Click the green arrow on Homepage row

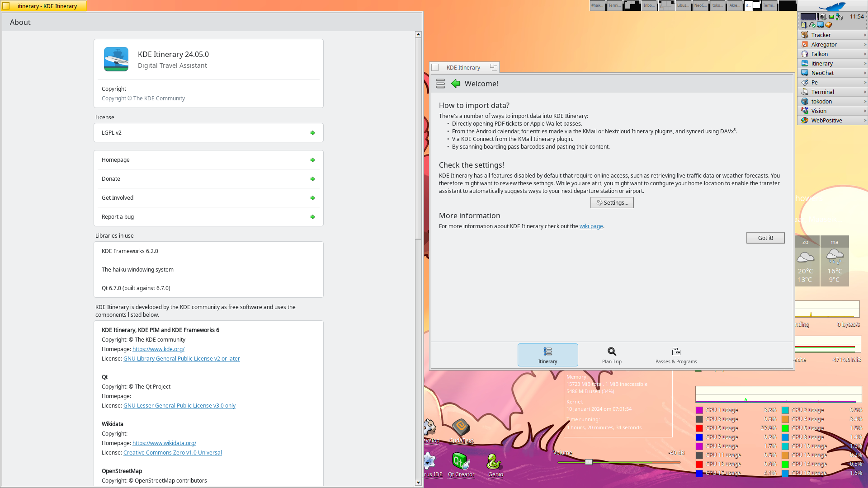(x=312, y=160)
